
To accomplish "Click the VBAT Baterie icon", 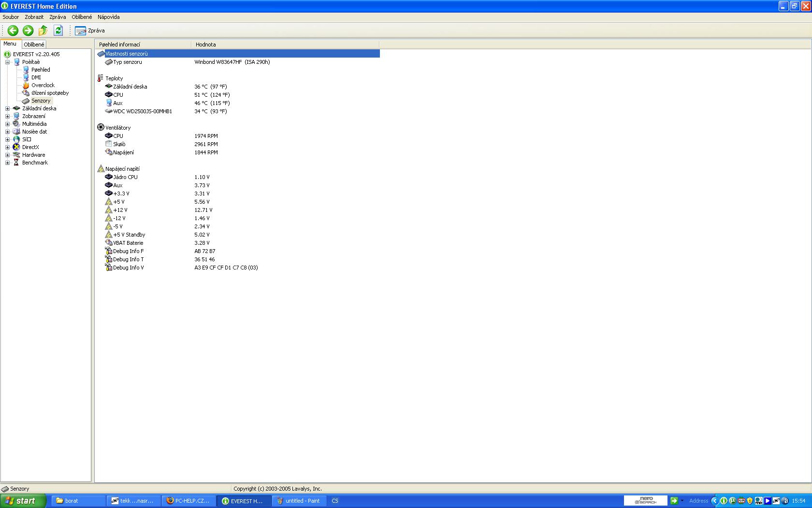I will coord(109,243).
